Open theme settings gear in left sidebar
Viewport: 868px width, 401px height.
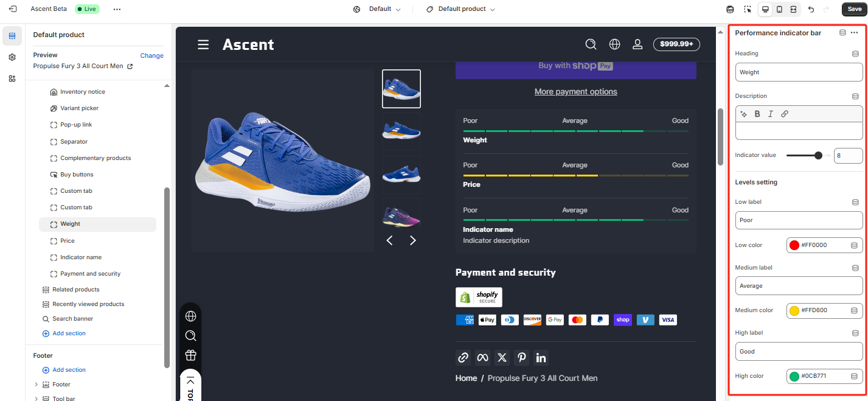[x=12, y=57]
